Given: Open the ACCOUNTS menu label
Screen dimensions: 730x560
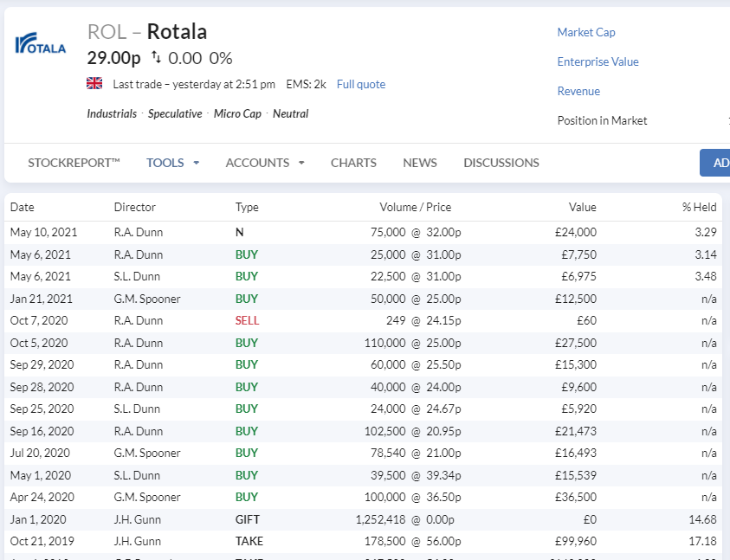Looking at the screenshot, I should pos(257,163).
